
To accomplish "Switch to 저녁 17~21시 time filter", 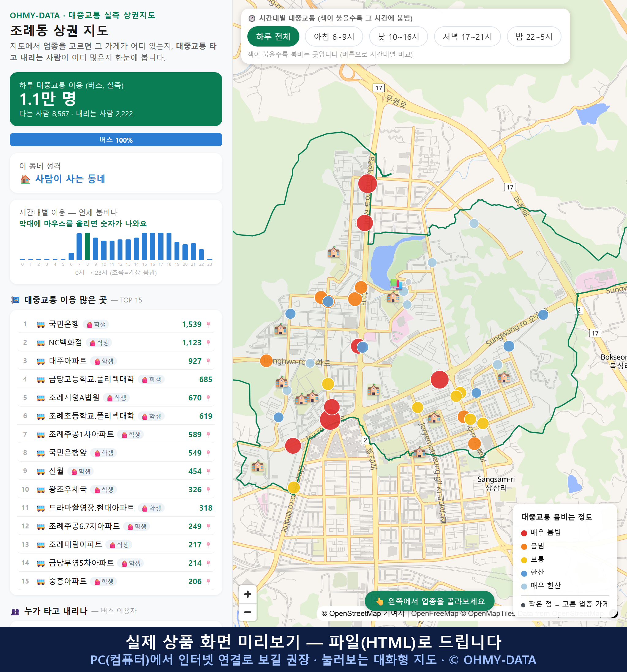I will click(467, 36).
